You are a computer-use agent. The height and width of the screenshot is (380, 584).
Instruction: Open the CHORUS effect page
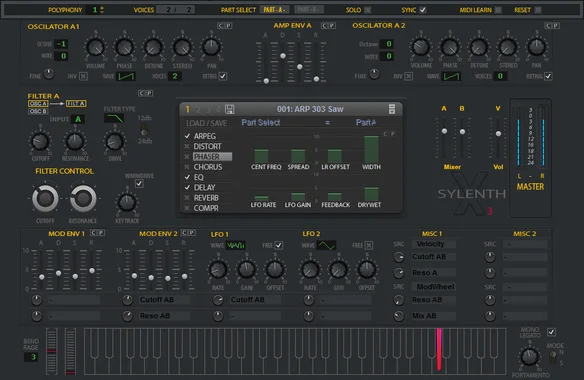tap(208, 167)
